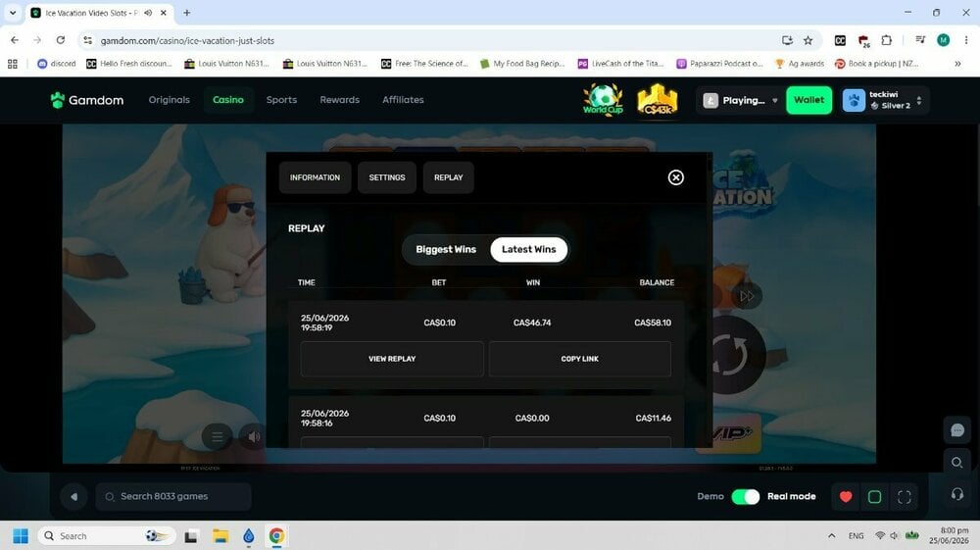Open side search magnifier icon
This screenshot has width=980, height=550.
956,463
